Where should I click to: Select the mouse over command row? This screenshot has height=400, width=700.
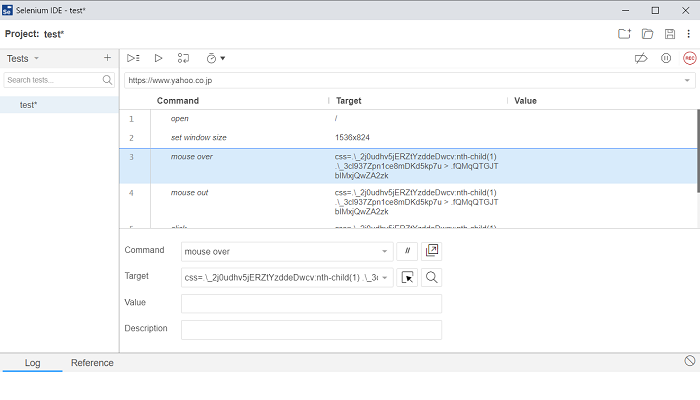point(408,166)
